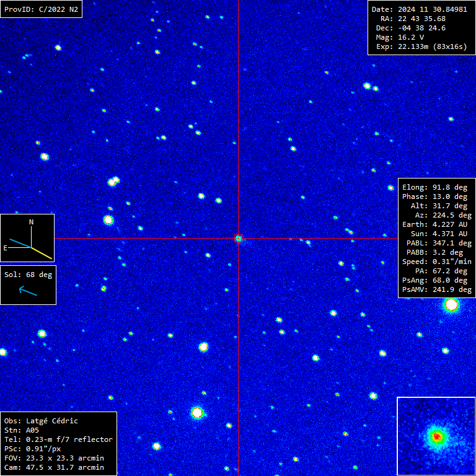Select the zoomed comet inset thumbnail

(x=436, y=436)
